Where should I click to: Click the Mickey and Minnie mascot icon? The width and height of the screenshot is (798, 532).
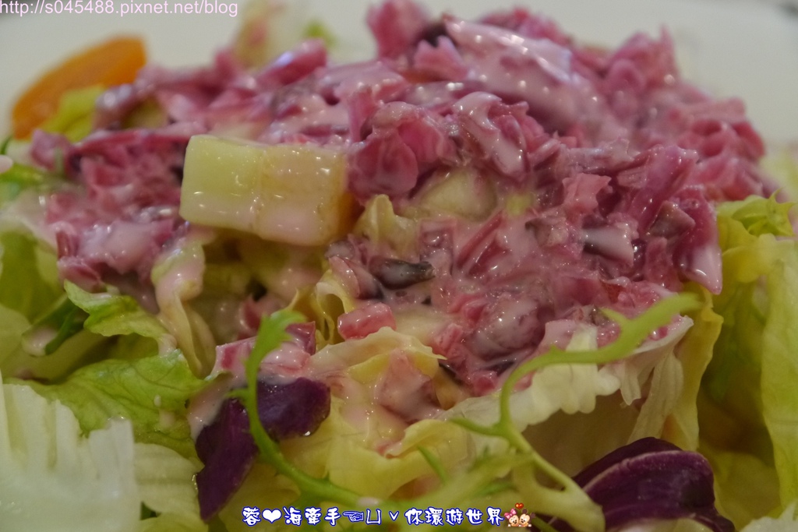pos(517,519)
